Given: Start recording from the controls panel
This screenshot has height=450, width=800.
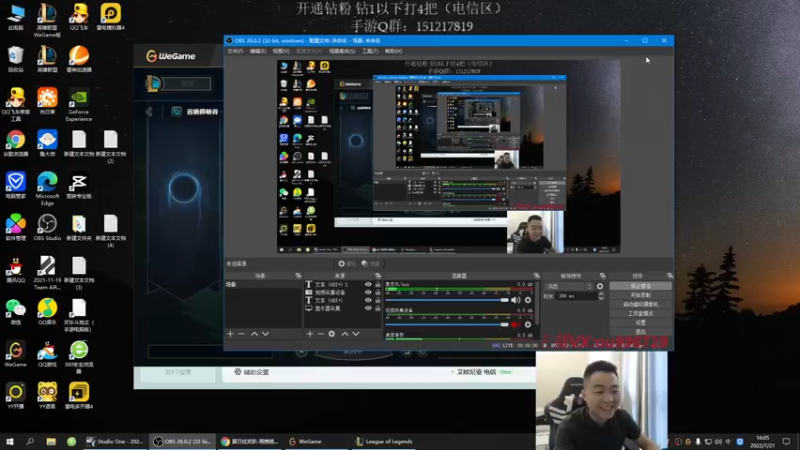Looking at the screenshot, I should tap(640, 295).
